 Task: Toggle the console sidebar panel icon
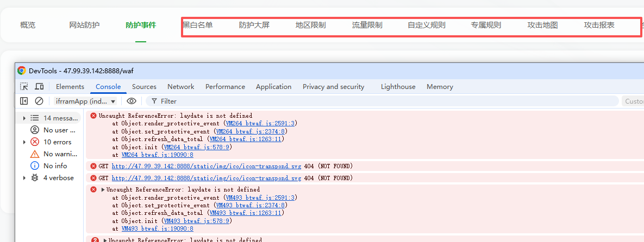tap(24, 101)
